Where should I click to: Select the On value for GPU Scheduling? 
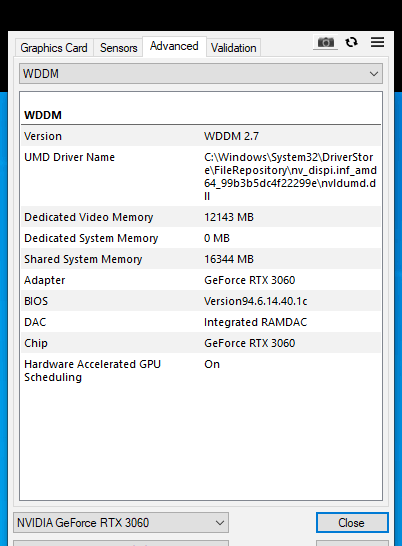[212, 364]
